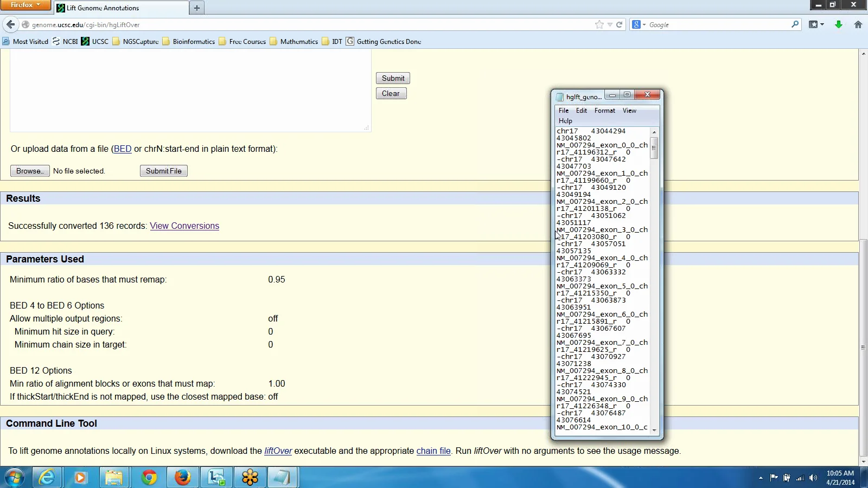Open Internet Explorer from the taskbar
The image size is (868, 488).
tap(47, 477)
